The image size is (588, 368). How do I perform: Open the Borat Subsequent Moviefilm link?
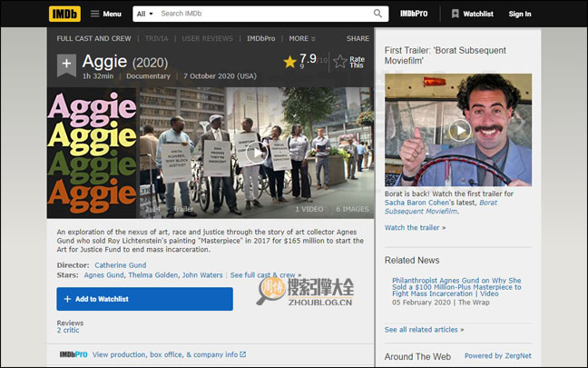point(441,207)
